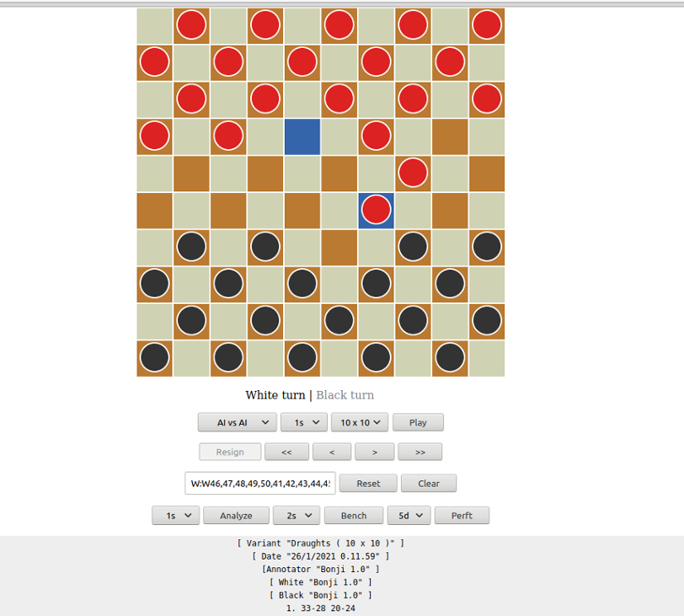684x616 pixels.
Task: Jump to the first move with << button
Action: pos(286,452)
